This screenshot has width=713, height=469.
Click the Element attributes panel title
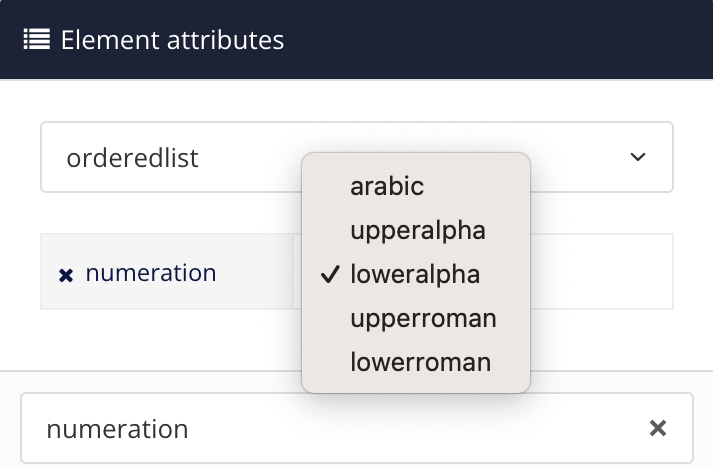point(172,40)
